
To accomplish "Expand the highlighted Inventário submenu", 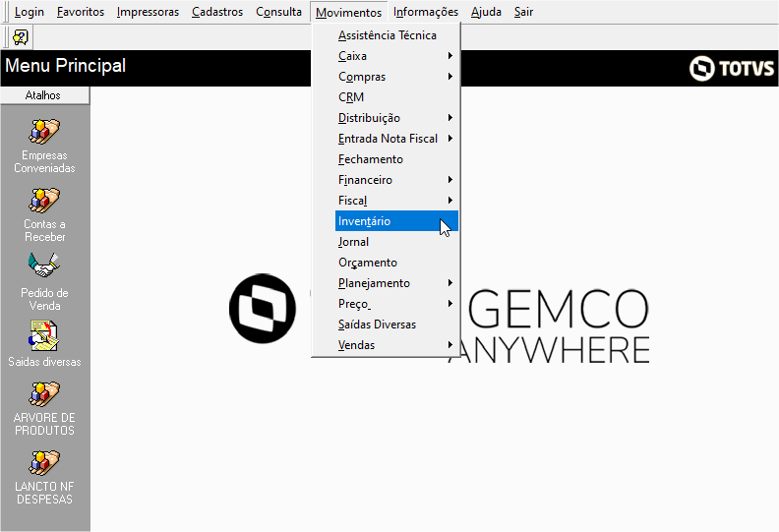I will (x=396, y=221).
